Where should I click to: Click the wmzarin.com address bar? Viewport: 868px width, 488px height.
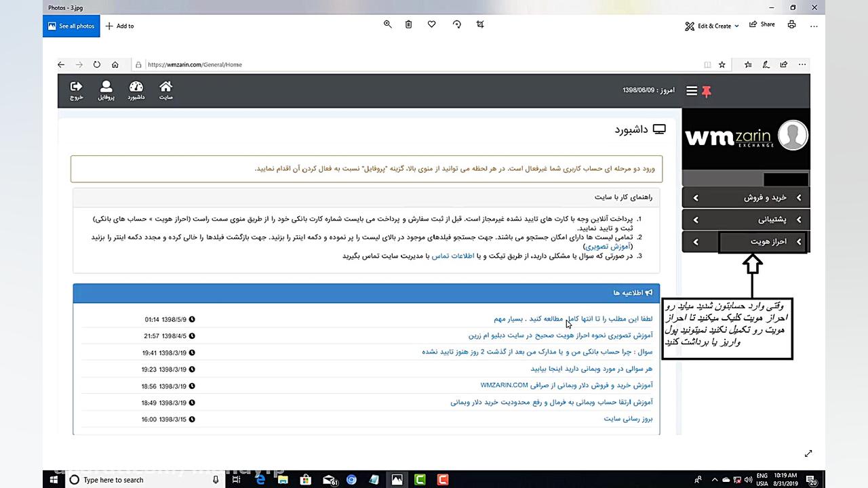click(x=416, y=64)
